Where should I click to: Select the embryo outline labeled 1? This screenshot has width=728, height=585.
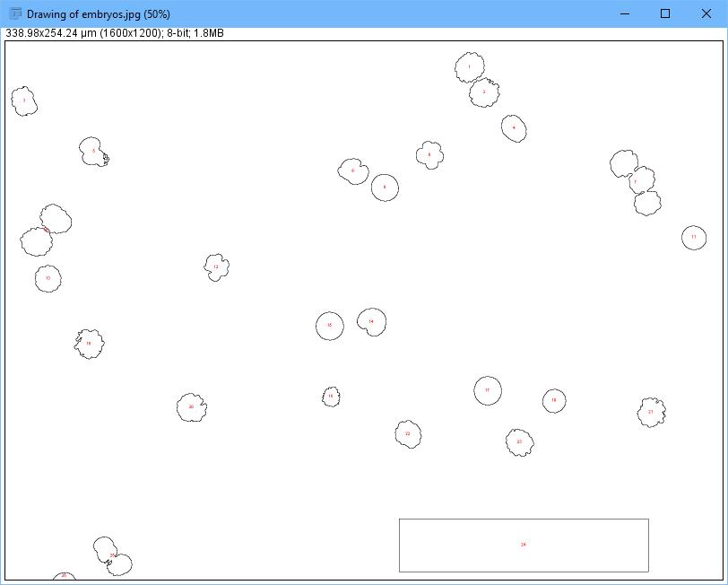pyautogui.click(x=469, y=67)
